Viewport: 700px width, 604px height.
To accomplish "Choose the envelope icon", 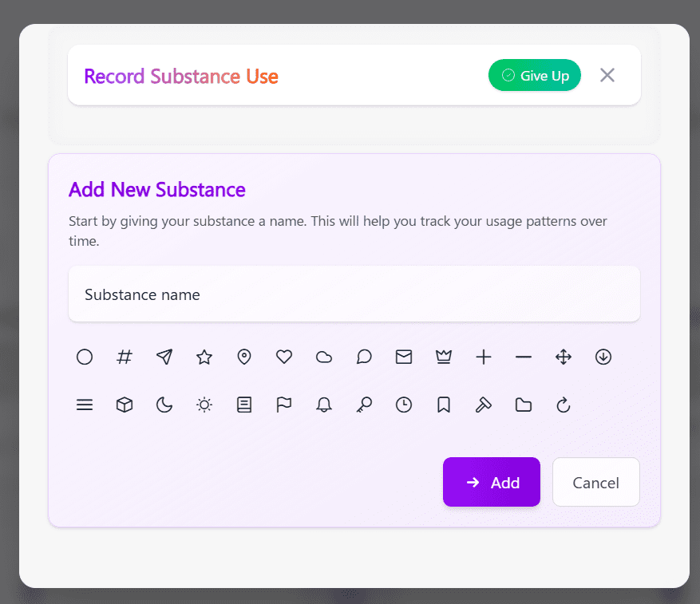I will [x=404, y=357].
